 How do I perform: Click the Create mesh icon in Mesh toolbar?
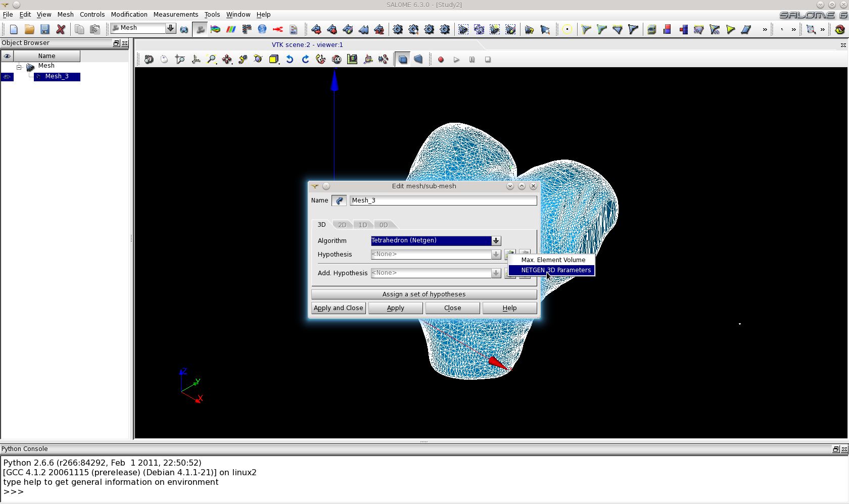coord(316,29)
